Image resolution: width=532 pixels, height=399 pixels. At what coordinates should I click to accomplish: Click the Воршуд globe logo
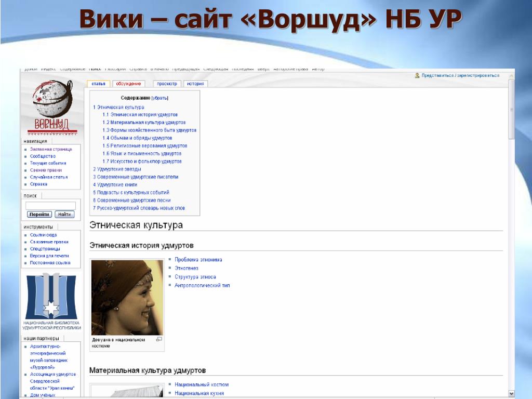click(x=52, y=107)
